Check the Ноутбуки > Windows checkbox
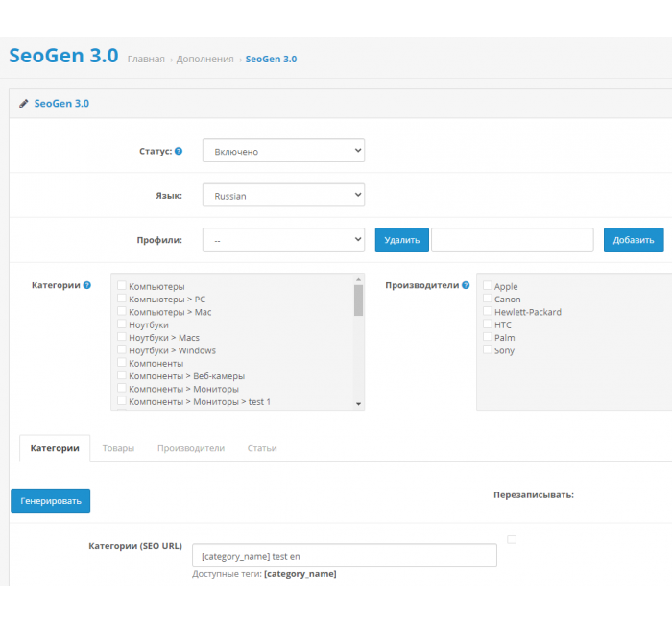The height and width of the screenshot is (624, 672). point(122,349)
